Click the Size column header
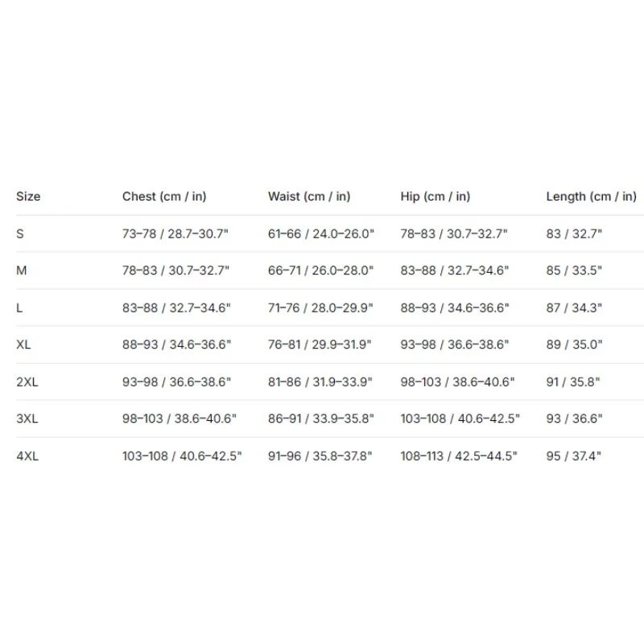 [x=28, y=196]
